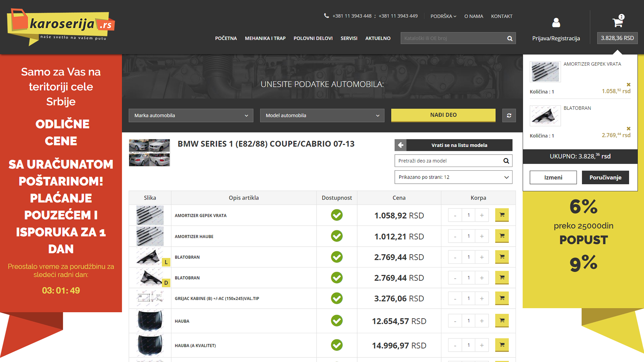This screenshot has width=644, height=362.
Task: Open Marka automobila dropdown
Action: click(191, 115)
